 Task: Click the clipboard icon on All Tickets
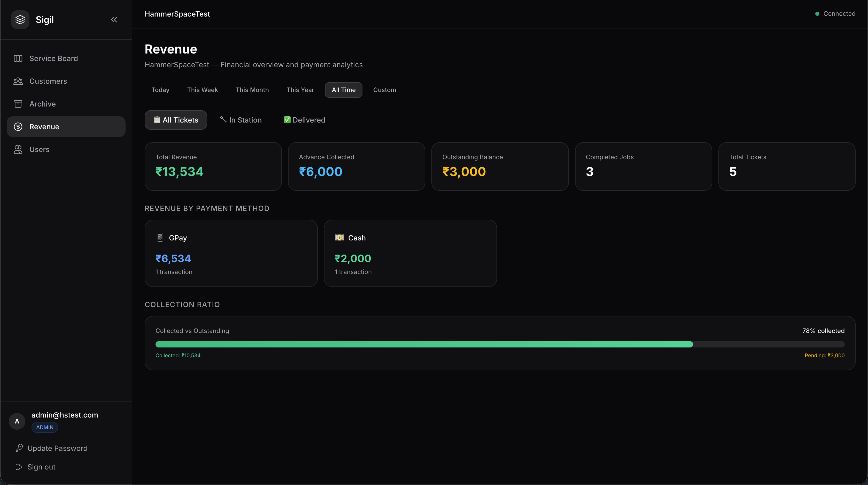click(x=157, y=120)
